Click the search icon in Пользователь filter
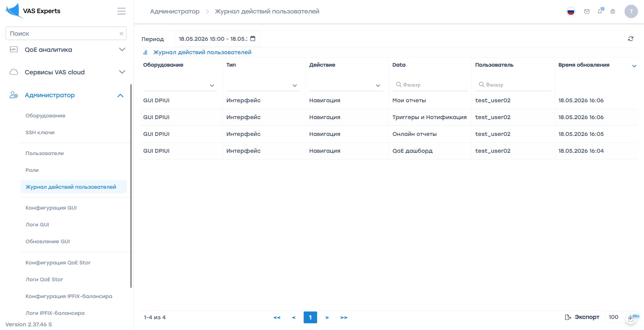 click(482, 84)
